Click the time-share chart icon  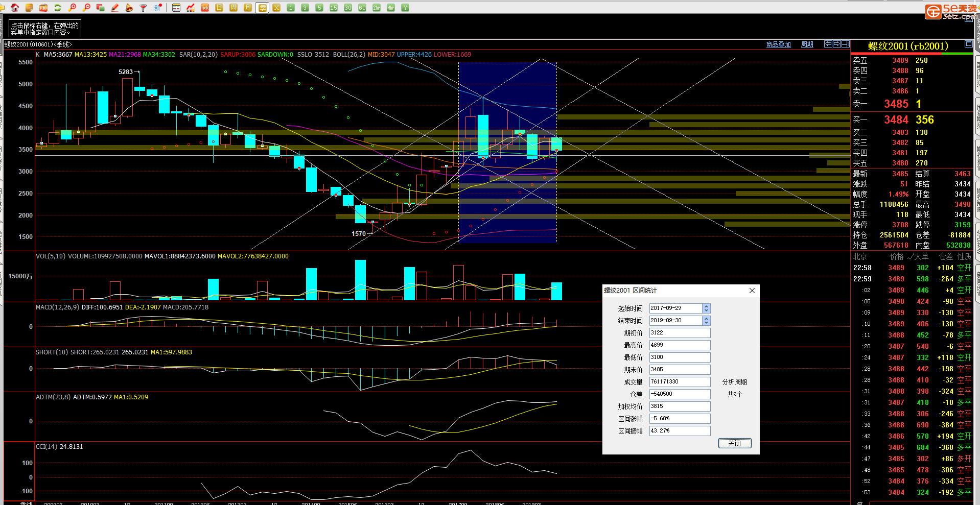[191, 8]
